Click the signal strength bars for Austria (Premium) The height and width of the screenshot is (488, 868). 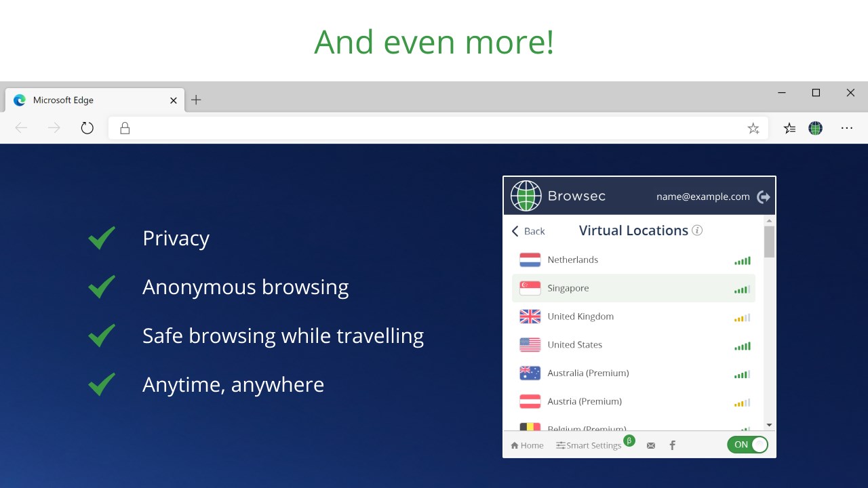tap(743, 403)
